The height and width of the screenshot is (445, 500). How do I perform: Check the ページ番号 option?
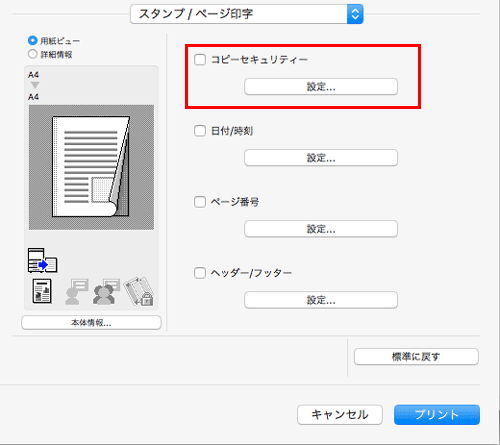click(200, 202)
